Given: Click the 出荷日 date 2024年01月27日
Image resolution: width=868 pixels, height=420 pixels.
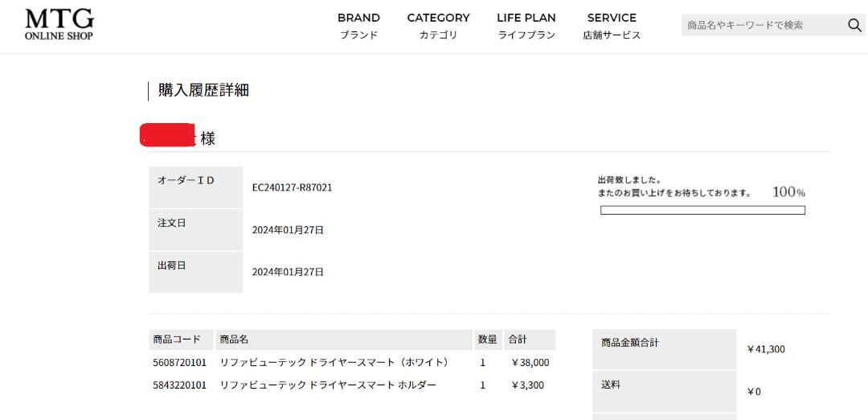Looking at the screenshot, I should [288, 271].
